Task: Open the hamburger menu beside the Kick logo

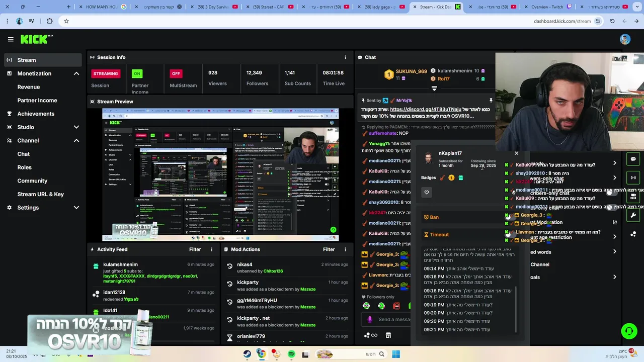Action: 11,39
